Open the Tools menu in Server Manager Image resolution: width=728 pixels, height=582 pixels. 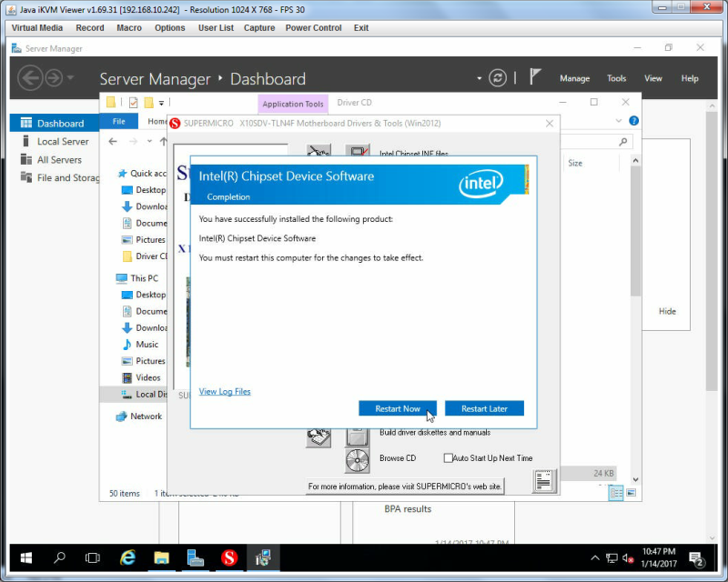point(617,78)
